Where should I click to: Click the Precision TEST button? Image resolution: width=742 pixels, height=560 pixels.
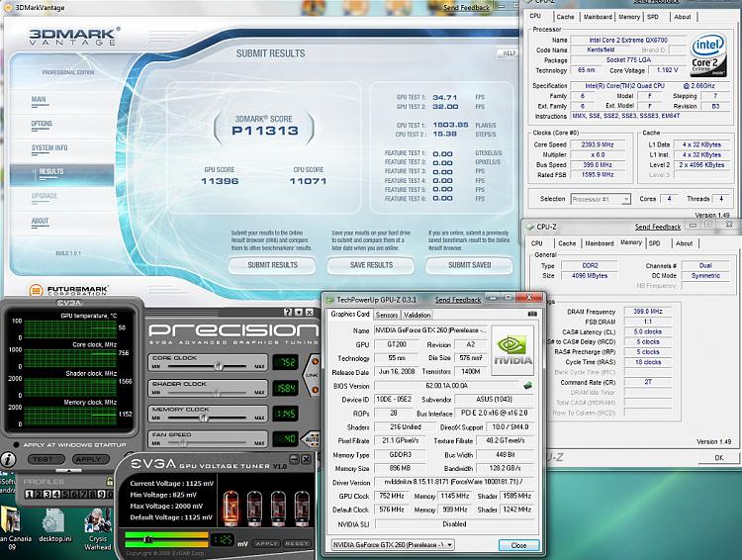tap(46, 459)
